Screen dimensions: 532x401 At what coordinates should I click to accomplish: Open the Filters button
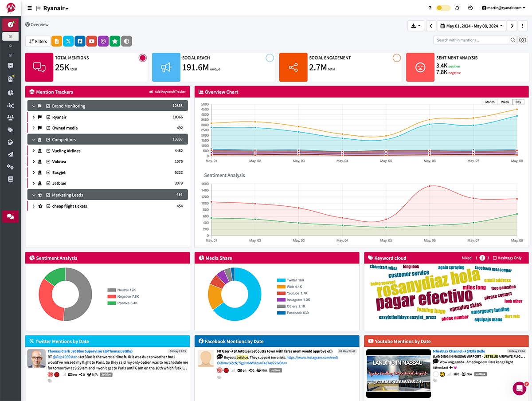point(38,41)
